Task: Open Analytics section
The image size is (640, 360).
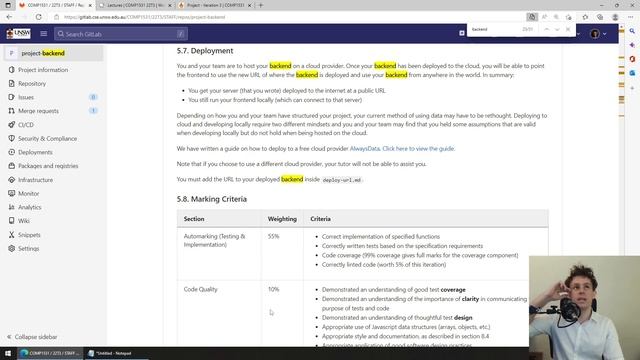Action: [x=29, y=207]
